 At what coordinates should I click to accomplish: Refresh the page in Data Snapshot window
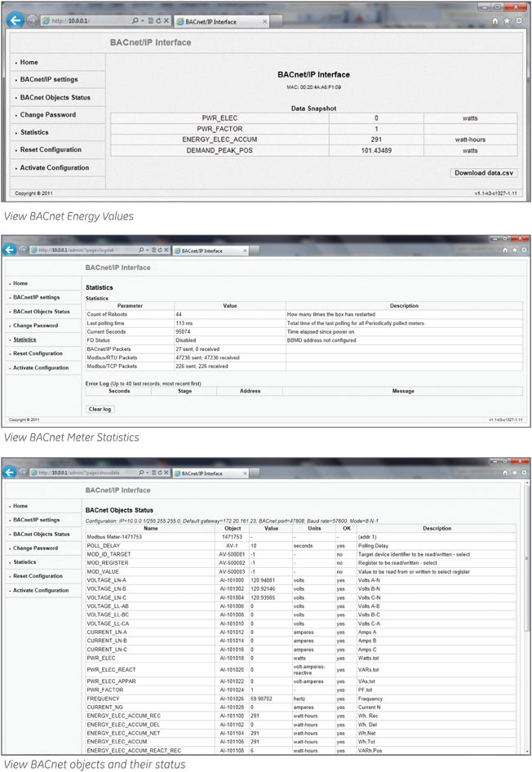tap(158, 20)
